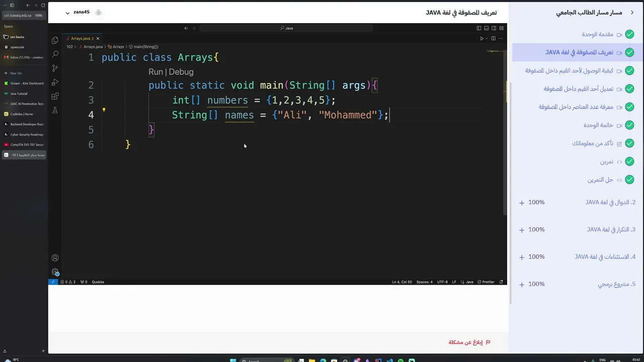Toggle the secondary side bar layout icon
This screenshot has width=644, height=362.
pyautogui.click(x=494, y=28)
